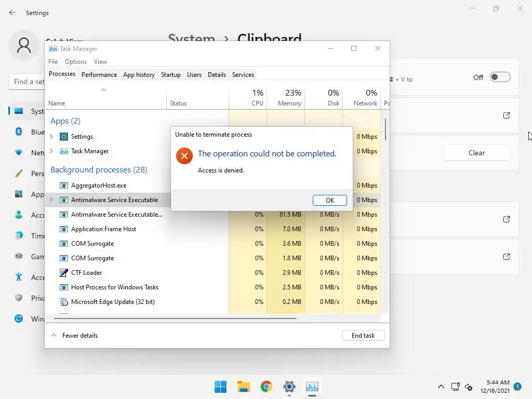Switch to the Startup tab
532x399 pixels.
point(170,75)
